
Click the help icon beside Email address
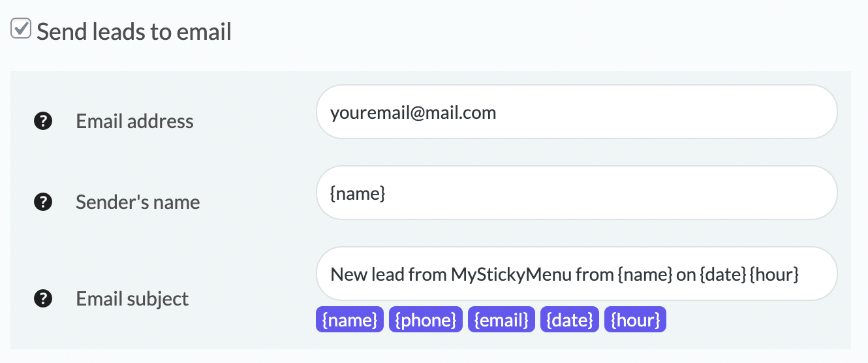[x=42, y=121]
